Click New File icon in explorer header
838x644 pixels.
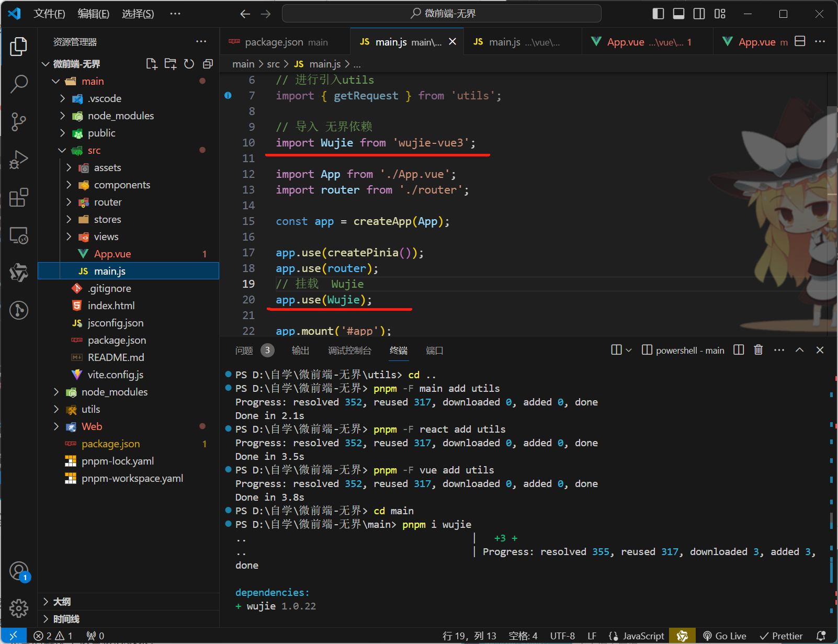(152, 64)
